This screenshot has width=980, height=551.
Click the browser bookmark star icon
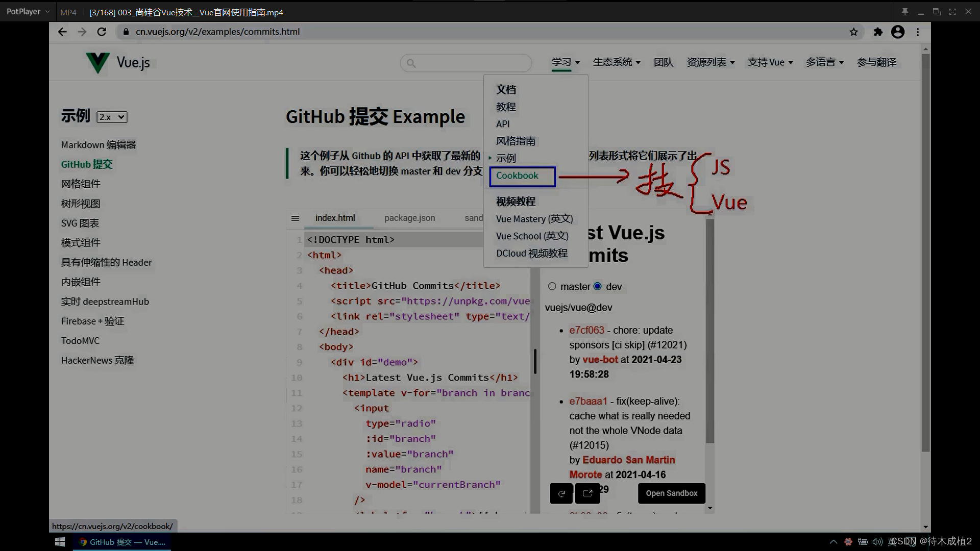click(x=853, y=32)
